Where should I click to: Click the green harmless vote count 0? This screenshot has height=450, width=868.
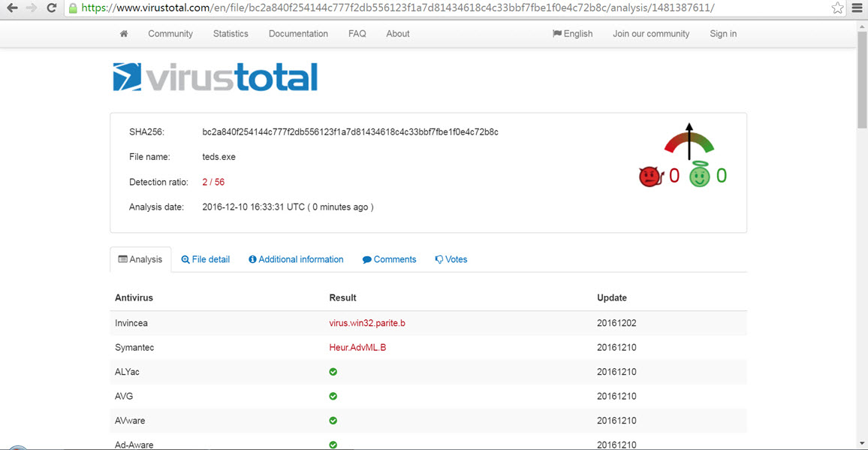[x=722, y=176]
